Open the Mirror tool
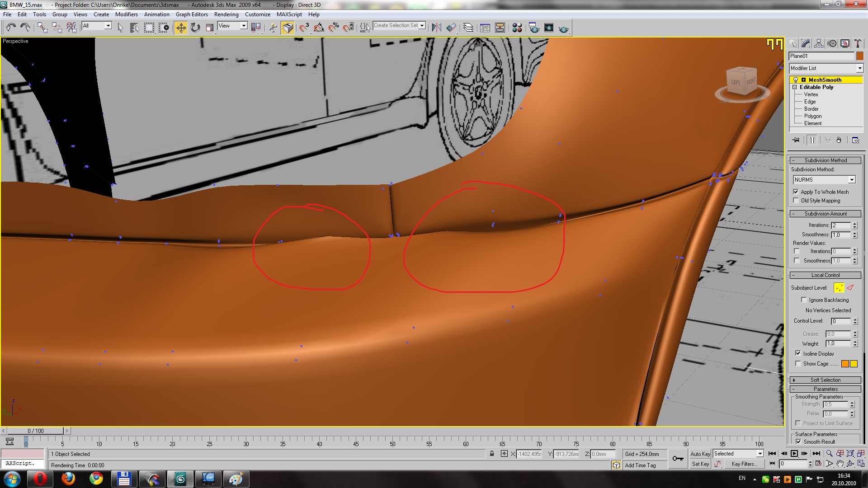The height and width of the screenshot is (488, 868). click(x=436, y=28)
